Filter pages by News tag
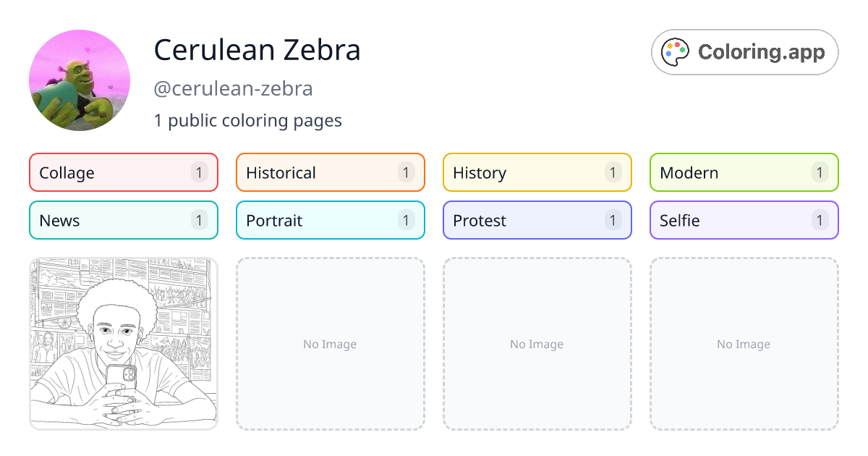The width and height of the screenshot is (868, 456). (123, 220)
